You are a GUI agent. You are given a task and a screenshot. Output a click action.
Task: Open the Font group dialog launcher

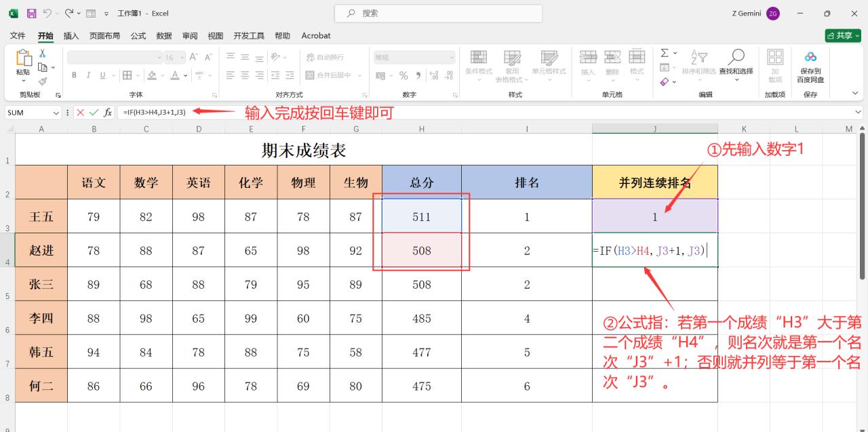coord(214,95)
